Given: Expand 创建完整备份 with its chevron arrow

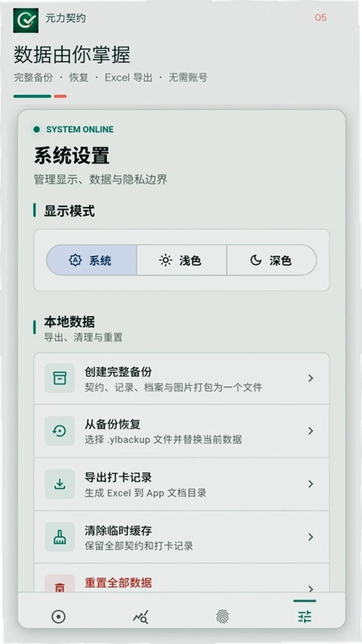Looking at the screenshot, I should [311, 378].
